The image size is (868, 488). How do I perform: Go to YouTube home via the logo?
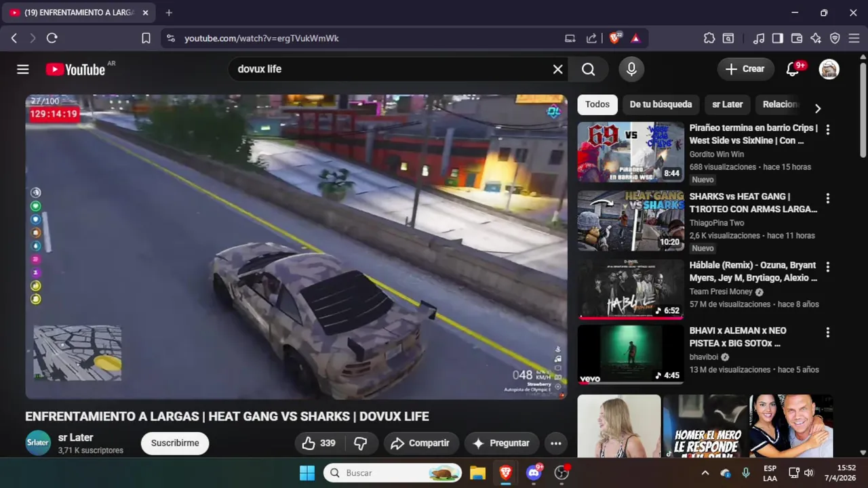[x=75, y=69]
